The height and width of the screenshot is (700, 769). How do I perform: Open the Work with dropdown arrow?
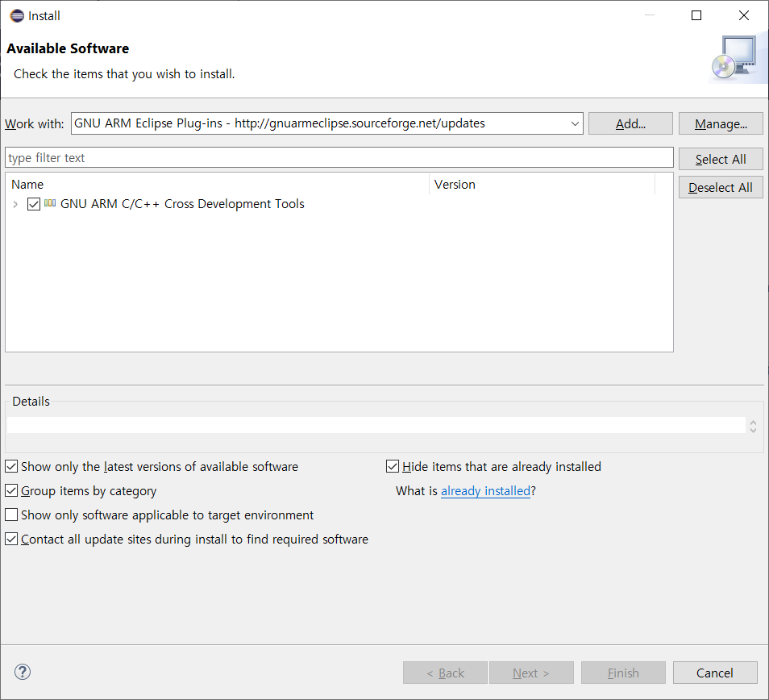[x=575, y=123]
